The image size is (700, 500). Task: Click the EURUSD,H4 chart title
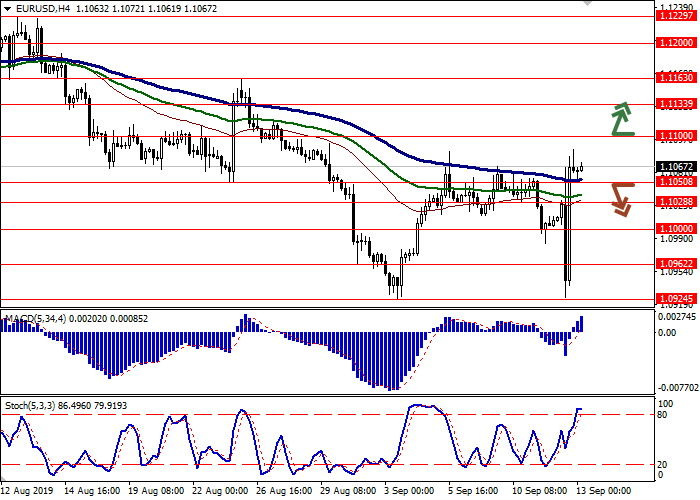(40, 8)
